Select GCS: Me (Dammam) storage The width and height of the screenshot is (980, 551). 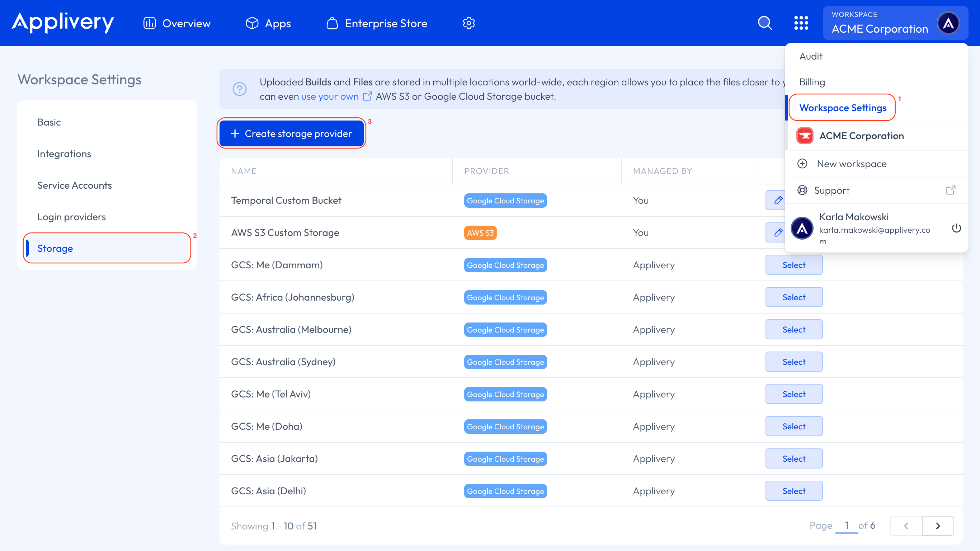(793, 265)
